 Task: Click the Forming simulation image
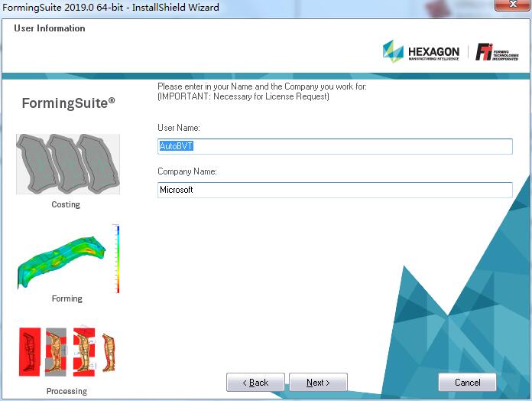pyautogui.click(x=62, y=262)
